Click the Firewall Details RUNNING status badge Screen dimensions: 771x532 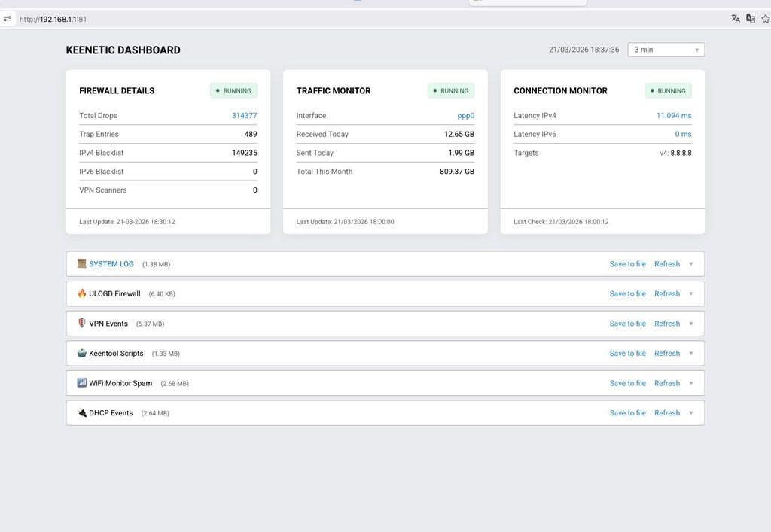click(x=233, y=91)
